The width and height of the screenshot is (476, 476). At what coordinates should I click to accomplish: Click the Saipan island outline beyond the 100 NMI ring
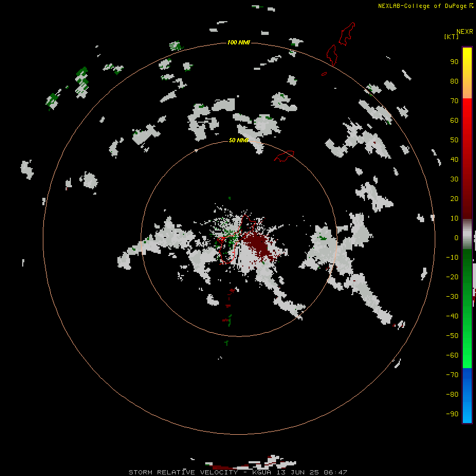(x=347, y=34)
